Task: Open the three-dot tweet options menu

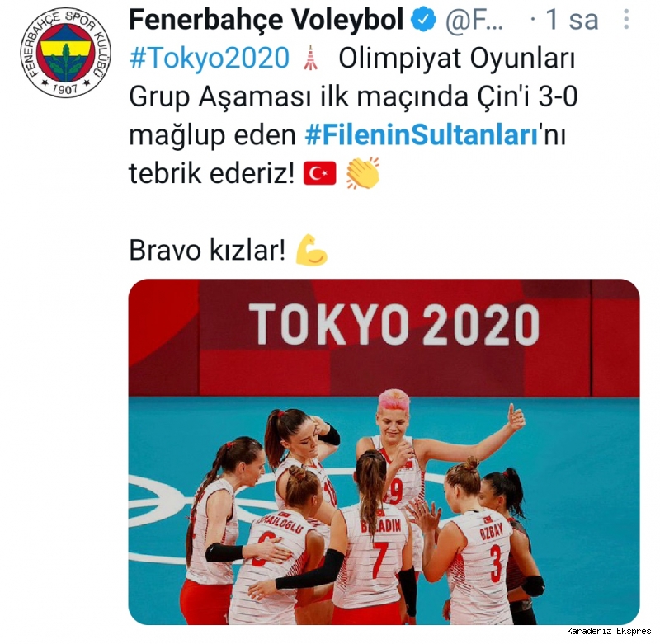Action: click(x=626, y=19)
